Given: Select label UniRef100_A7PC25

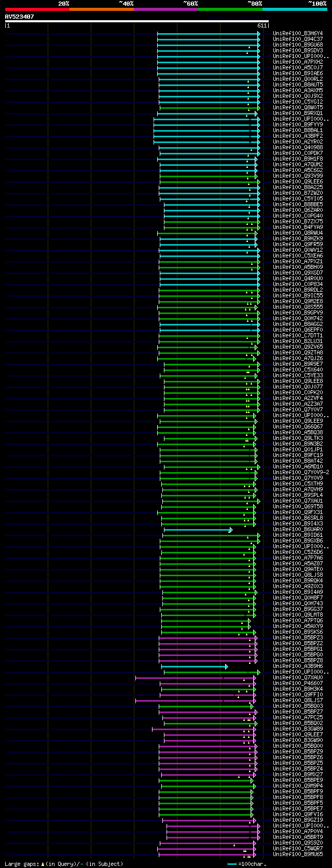Looking at the screenshot, I should tap(298, 718).
